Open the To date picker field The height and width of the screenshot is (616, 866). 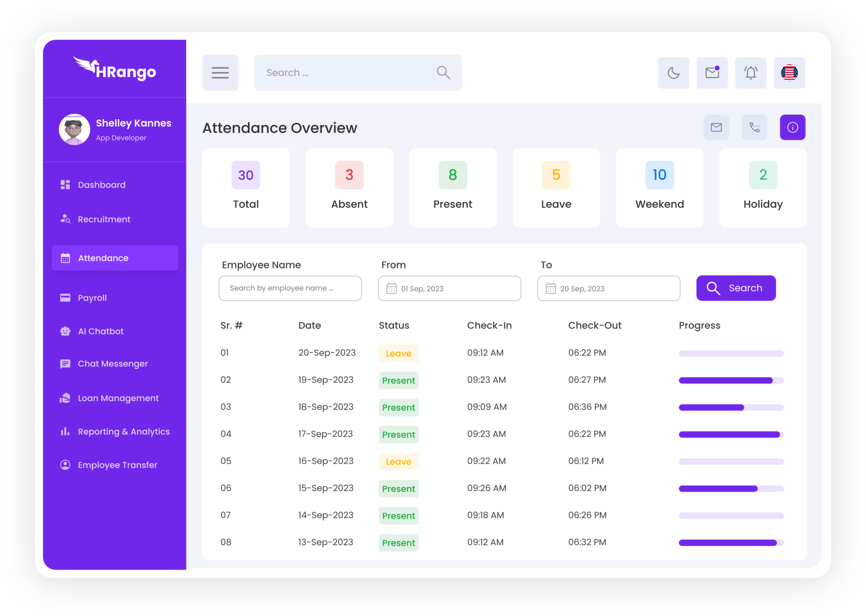[x=608, y=288]
